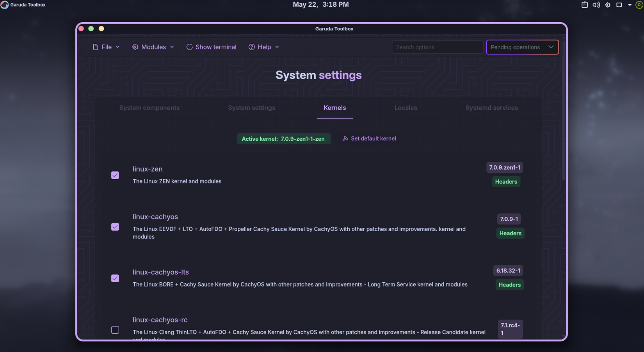Click the Show terminal spinner icon
644x352 pixels.
189,47
